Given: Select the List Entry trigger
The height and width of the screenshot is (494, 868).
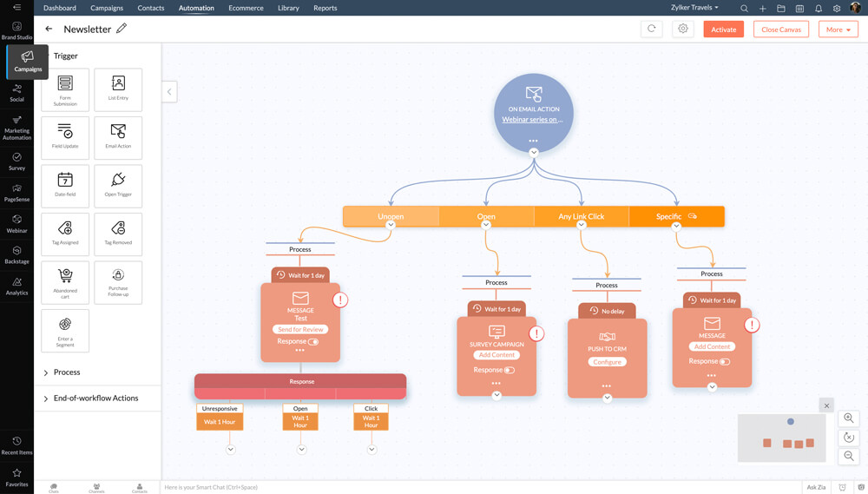Looking at the screenshot, I should 118,84.
